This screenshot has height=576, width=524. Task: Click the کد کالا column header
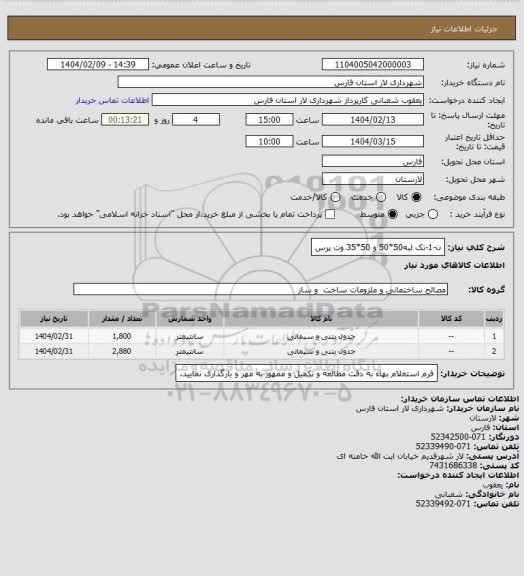tap(451, 318)
